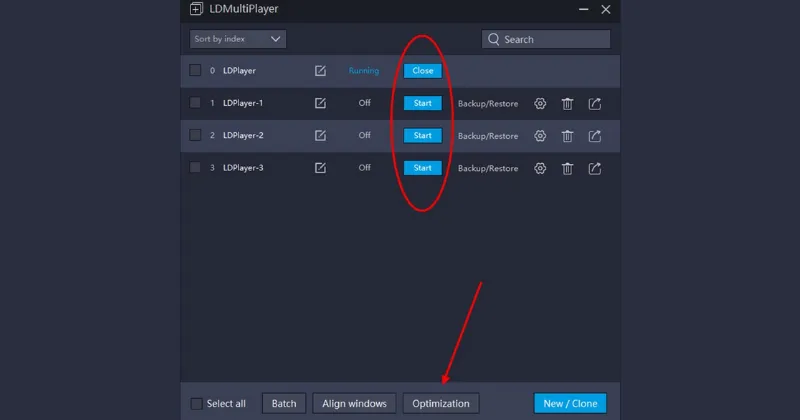Click the Optimization button
Viewport: 800px width, 420px height.
pyautogui.click(x=441, y=404)
